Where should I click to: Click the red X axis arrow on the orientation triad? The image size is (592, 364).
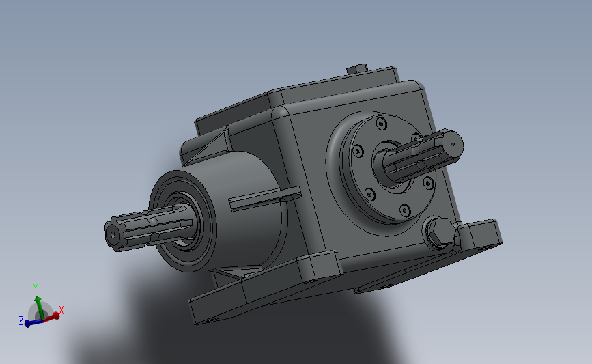tap(52, 317)
